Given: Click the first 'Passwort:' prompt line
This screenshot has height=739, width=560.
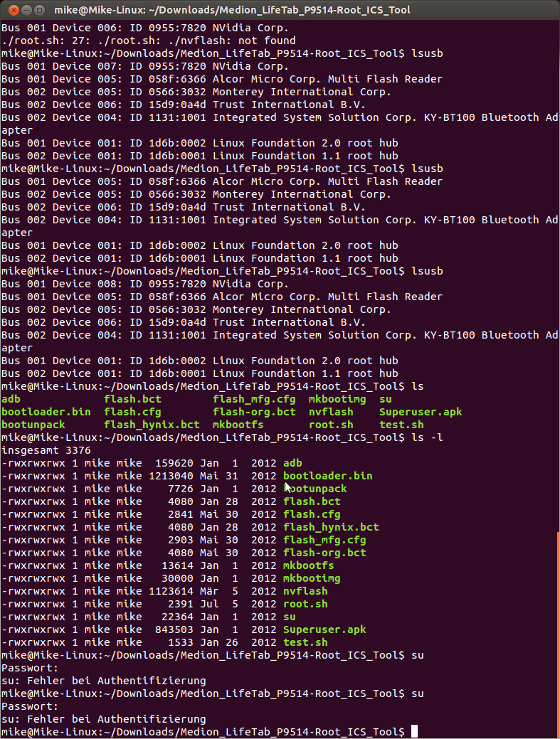Looking at the screenshot, I should point(30,668).
